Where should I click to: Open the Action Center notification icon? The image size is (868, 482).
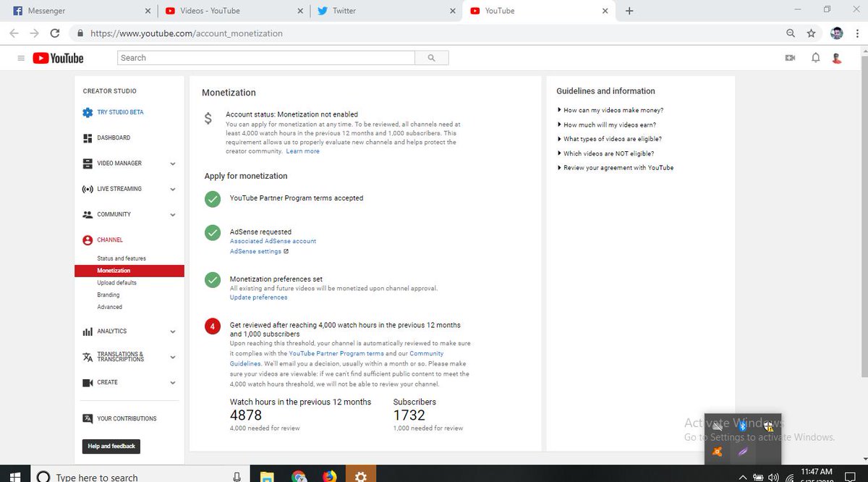click(851, 478)
